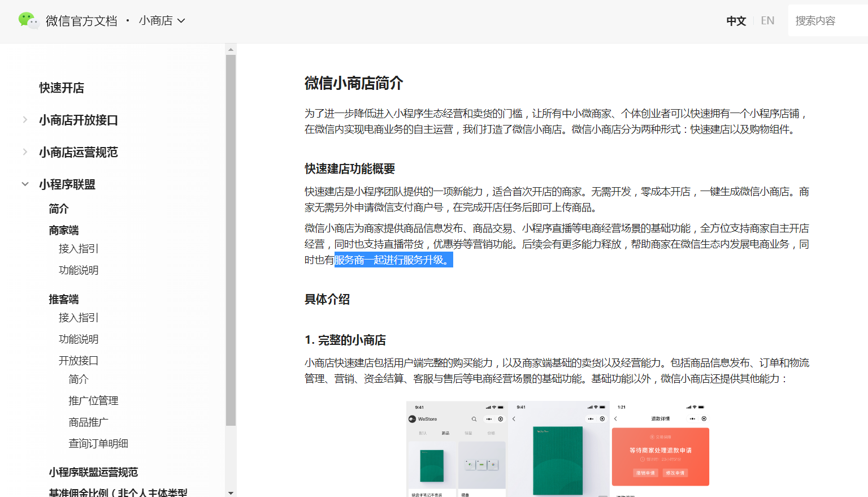Click the 微信小商店简介 page heading
This screenshot has height=497, width=868.
click(354, 83)
